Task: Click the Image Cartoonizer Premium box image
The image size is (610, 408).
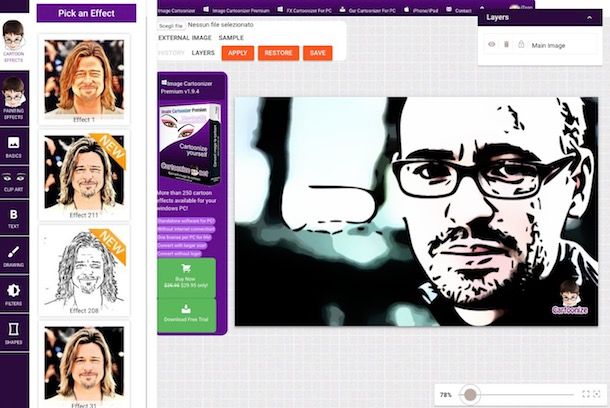Action: click(190, 144)
